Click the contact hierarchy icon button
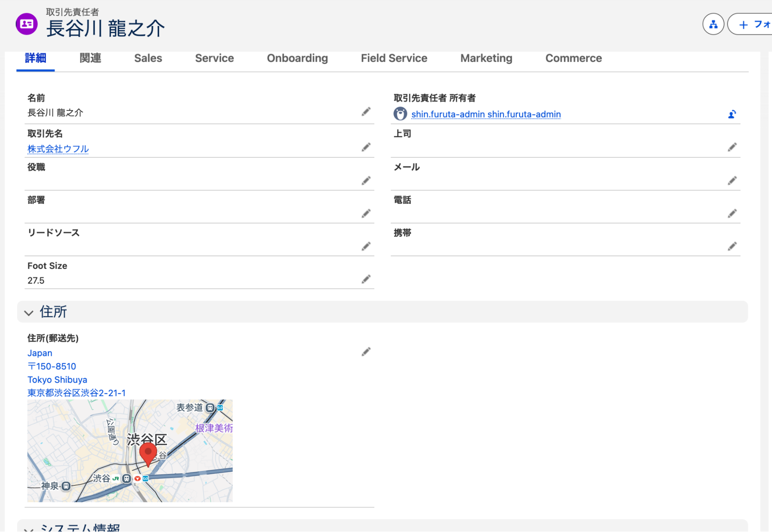The image size is (772, 532). click(713, 24)
